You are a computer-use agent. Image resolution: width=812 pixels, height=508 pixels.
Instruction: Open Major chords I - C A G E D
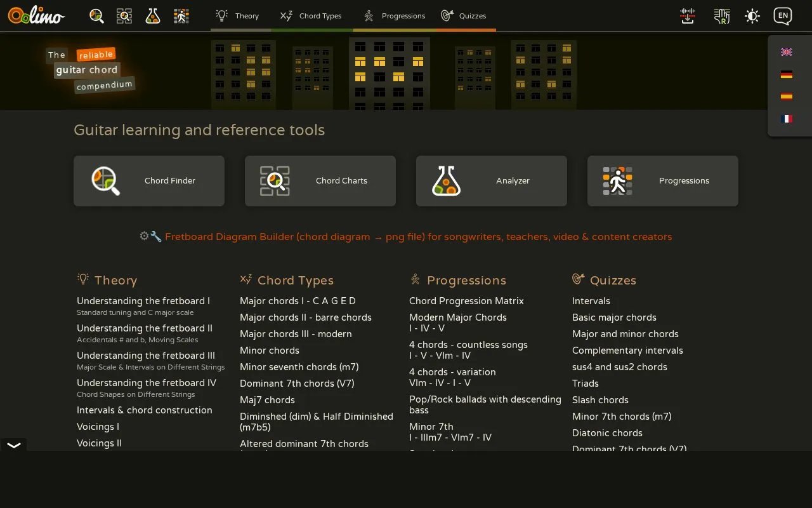coord(298,301)
